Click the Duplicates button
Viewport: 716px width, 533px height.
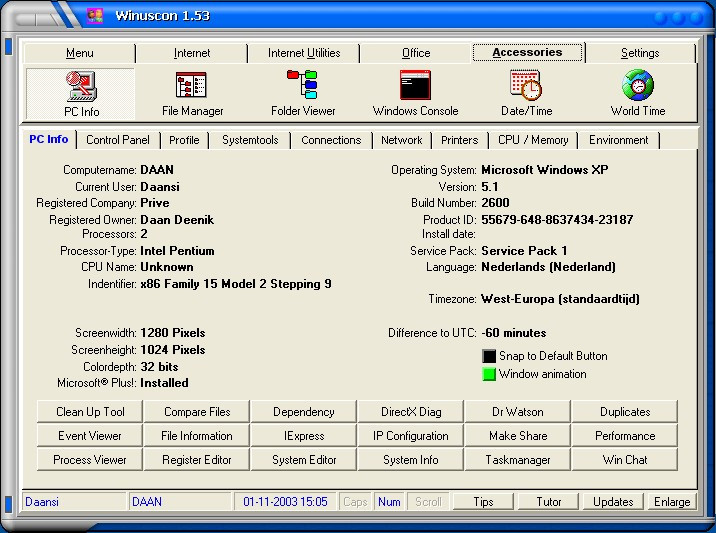[x=625, y=412]
